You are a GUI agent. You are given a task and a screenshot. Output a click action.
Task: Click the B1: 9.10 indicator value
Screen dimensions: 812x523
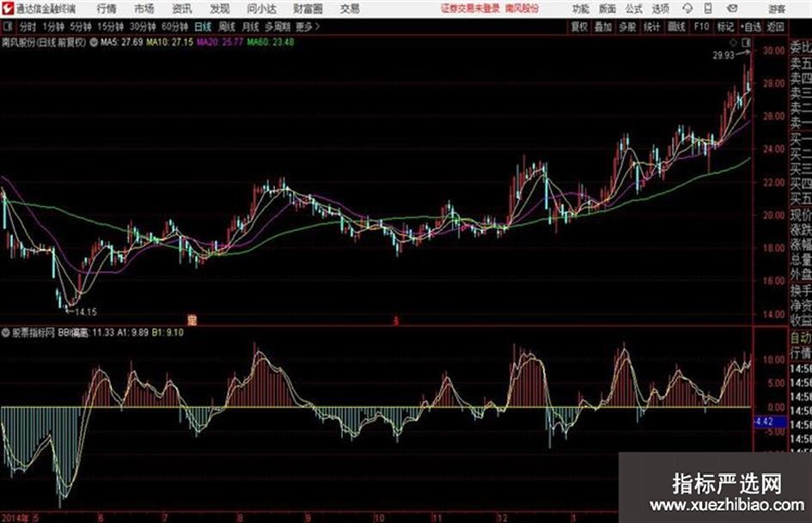click(168, 332)
